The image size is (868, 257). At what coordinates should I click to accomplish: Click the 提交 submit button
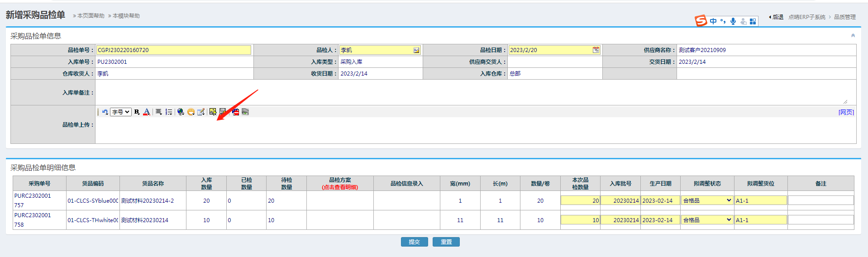tap(414, 242)
